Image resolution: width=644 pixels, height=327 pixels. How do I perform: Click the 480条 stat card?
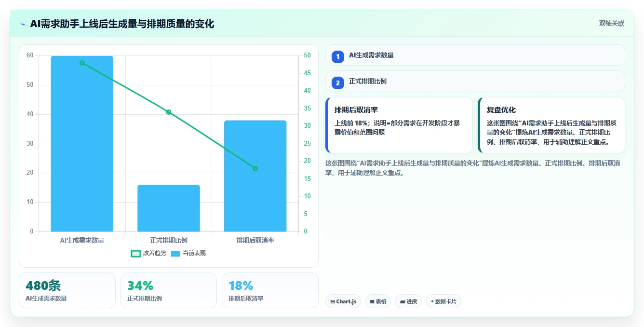pos(67,290)
